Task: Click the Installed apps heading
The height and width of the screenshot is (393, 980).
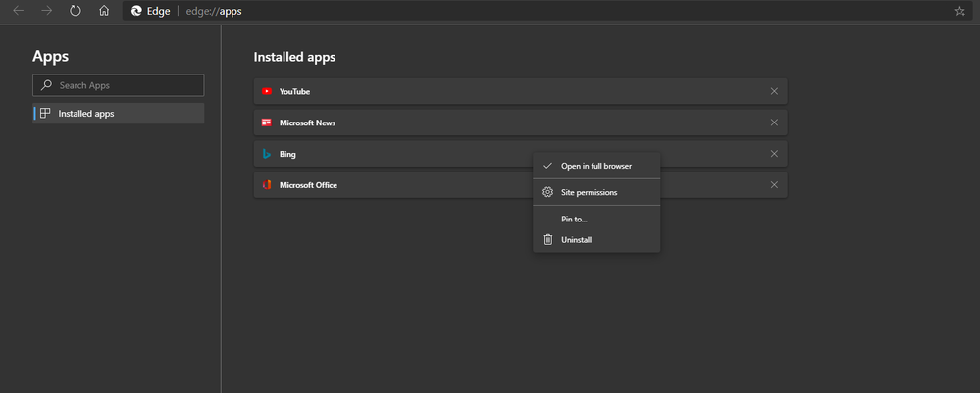Action: pyautogui.click(x=294, y=57)
